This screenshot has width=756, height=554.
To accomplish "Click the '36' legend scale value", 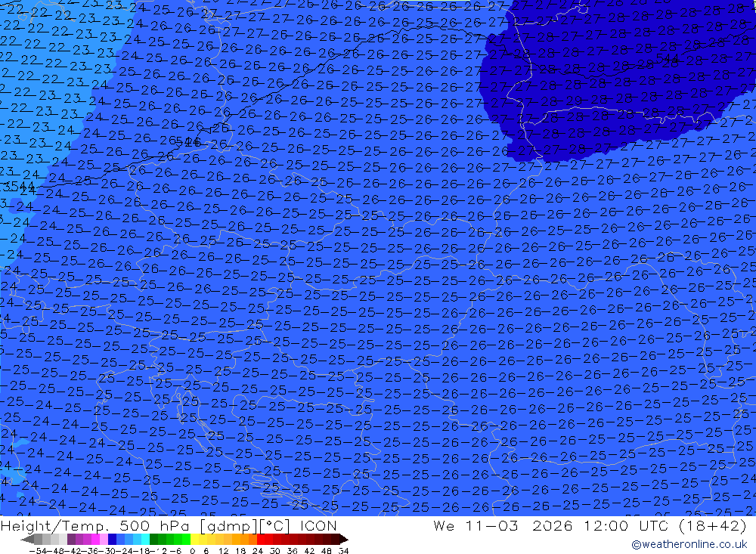I will pos(292,551).
